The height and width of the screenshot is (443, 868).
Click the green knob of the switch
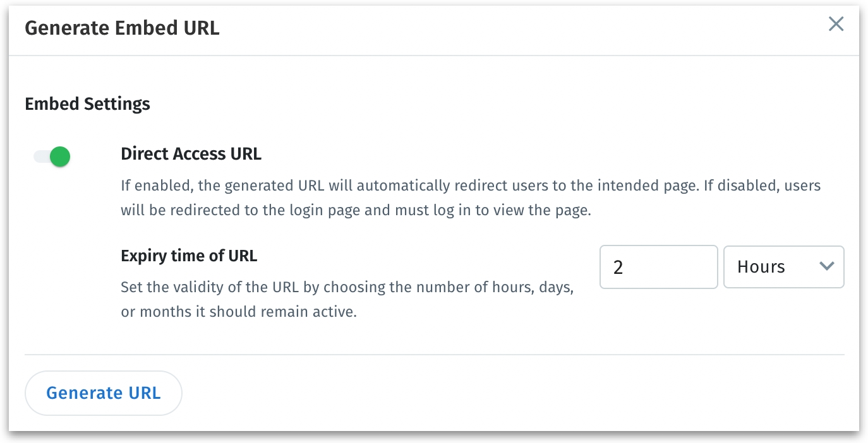[59, 157]
